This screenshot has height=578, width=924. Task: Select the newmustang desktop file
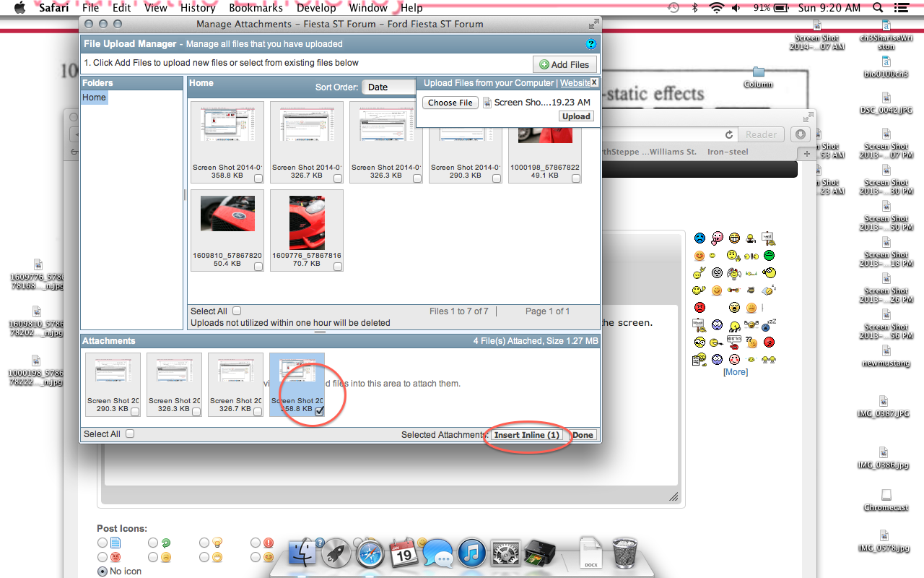point(886,356)
